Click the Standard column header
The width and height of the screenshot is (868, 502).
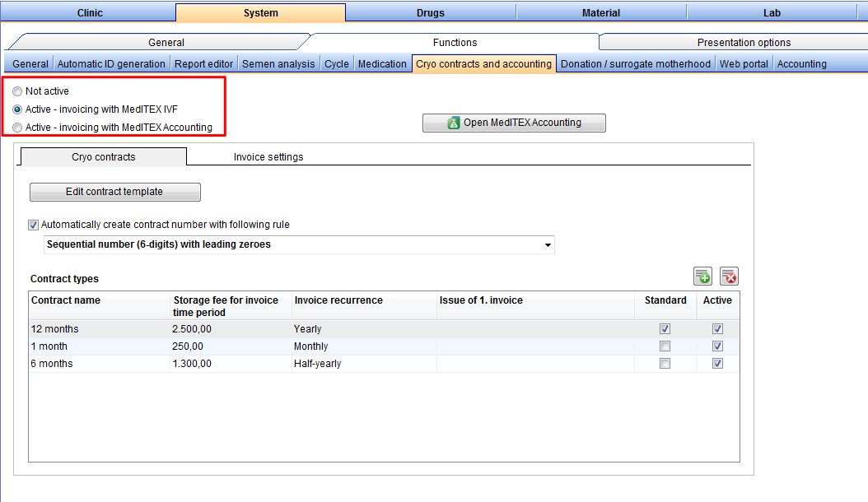coord(665,305)
